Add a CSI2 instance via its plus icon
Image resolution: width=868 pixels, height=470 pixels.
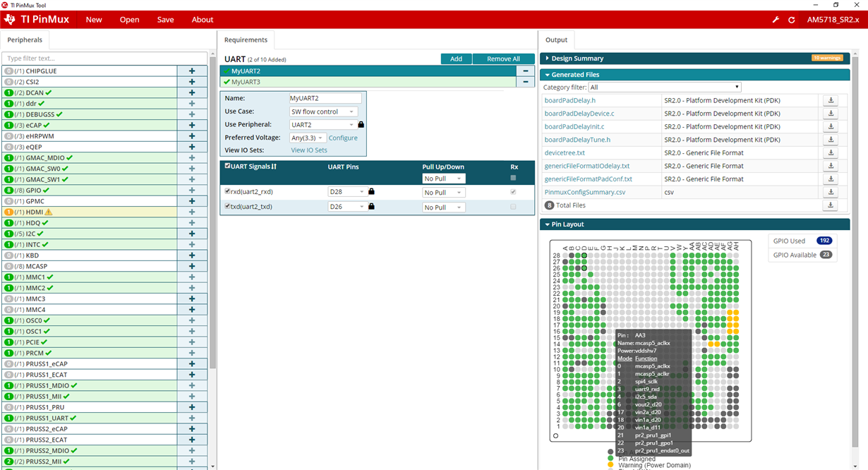192,82
